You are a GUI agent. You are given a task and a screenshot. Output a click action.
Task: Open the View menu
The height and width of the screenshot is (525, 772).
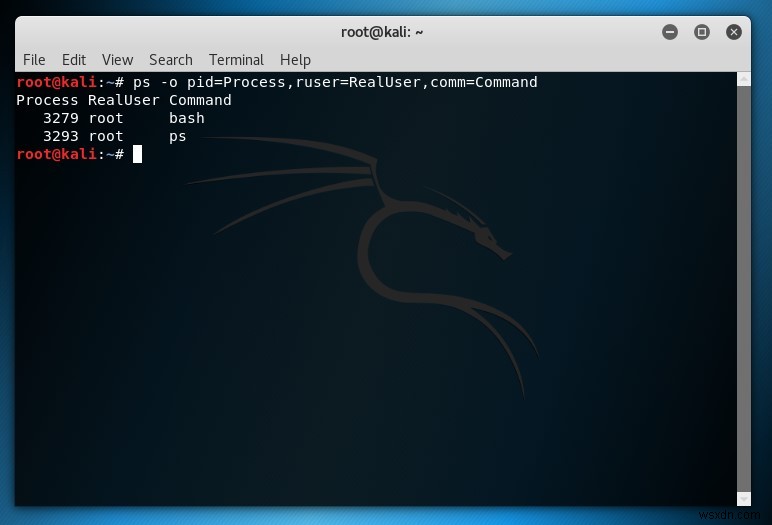point(117,60)
